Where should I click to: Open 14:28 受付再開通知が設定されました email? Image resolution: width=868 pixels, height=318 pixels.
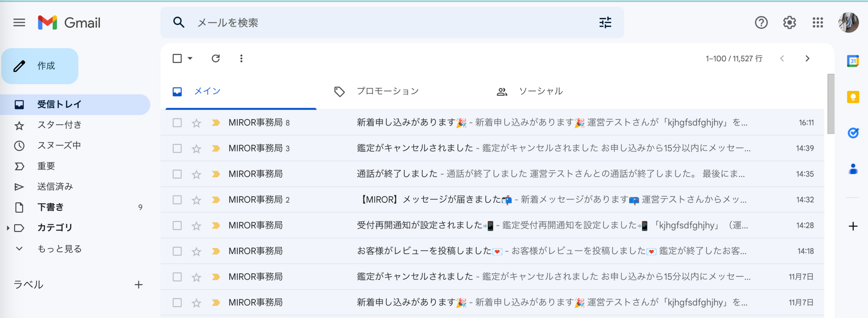[492, 225]
